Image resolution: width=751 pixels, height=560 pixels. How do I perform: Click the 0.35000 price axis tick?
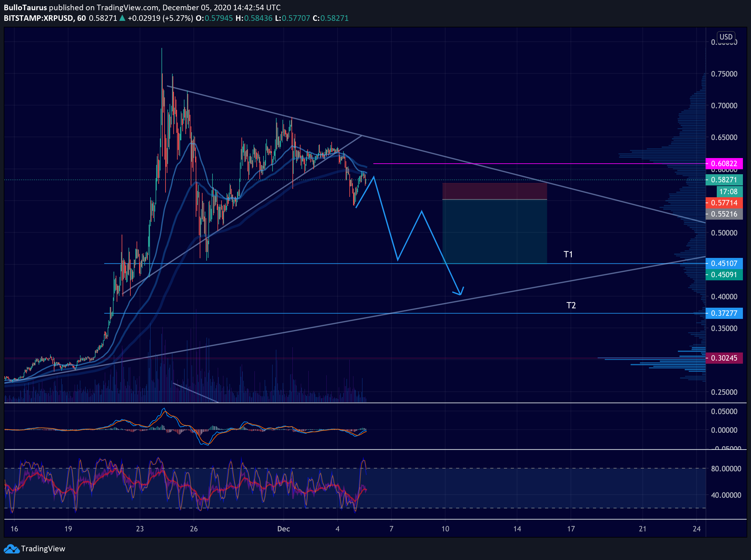click(724, 329)
